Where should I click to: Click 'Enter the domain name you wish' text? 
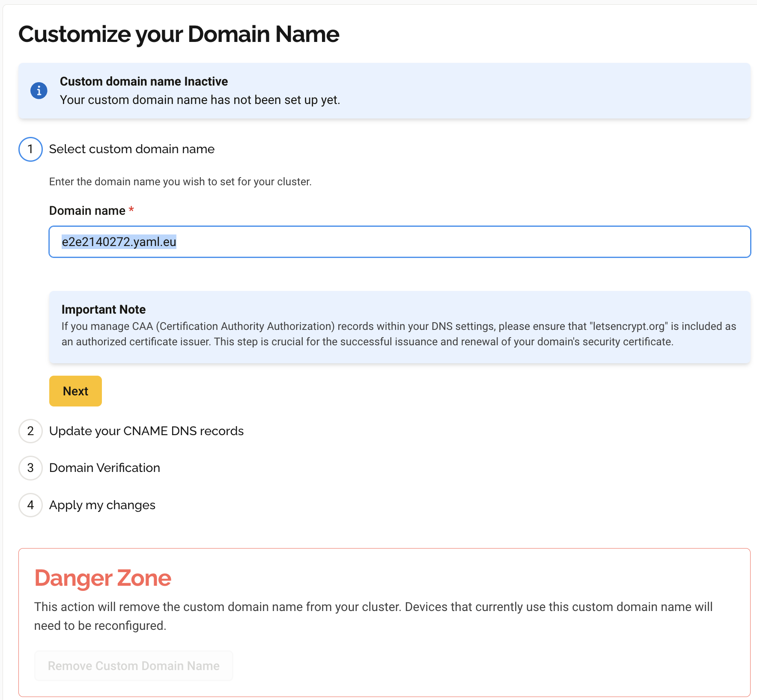tap(180, 182)
